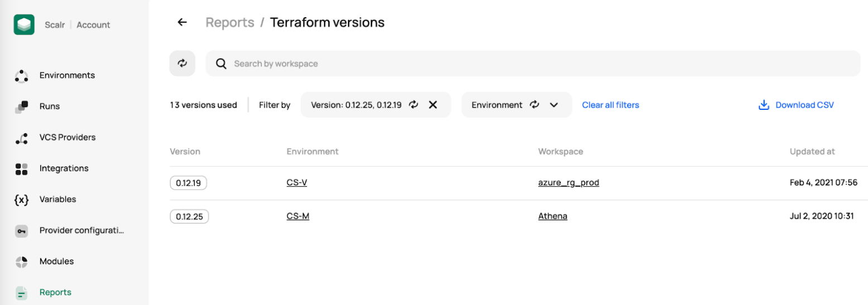Open the Version filter selector
Screen dimensions: 868x305
[x=356, y=105]
